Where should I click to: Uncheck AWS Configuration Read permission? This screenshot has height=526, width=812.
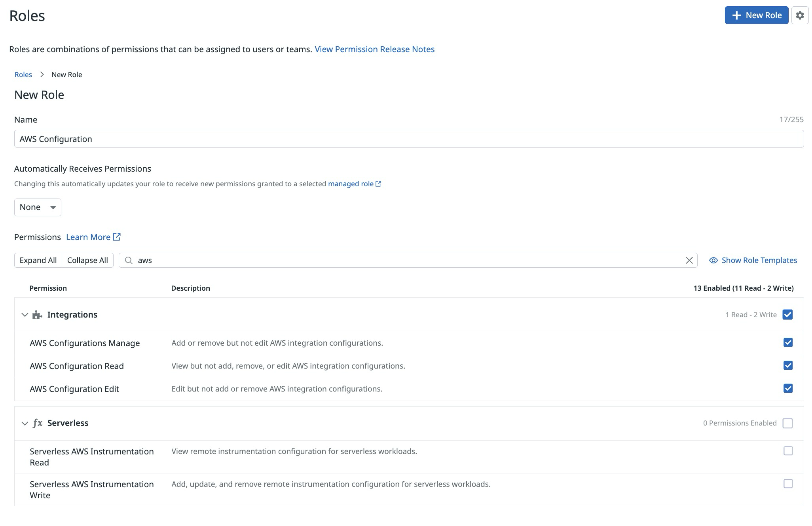pyautogui.click(x=788, y=365)
